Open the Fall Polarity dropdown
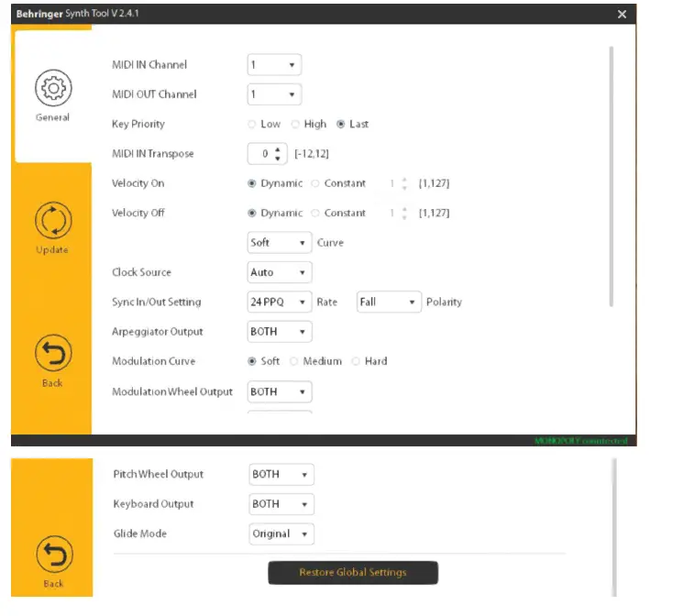Screen dimensions: 683x616 tap(389, 302)
